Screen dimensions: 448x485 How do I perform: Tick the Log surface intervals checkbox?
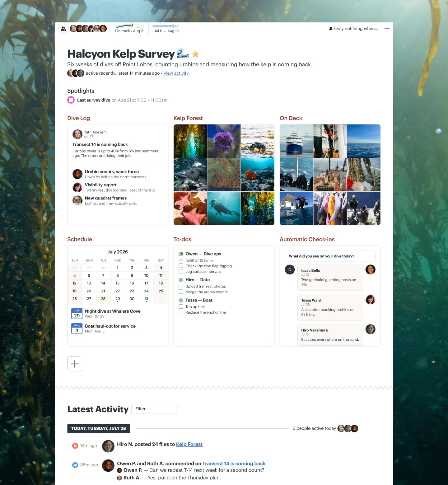coord(181,271)
